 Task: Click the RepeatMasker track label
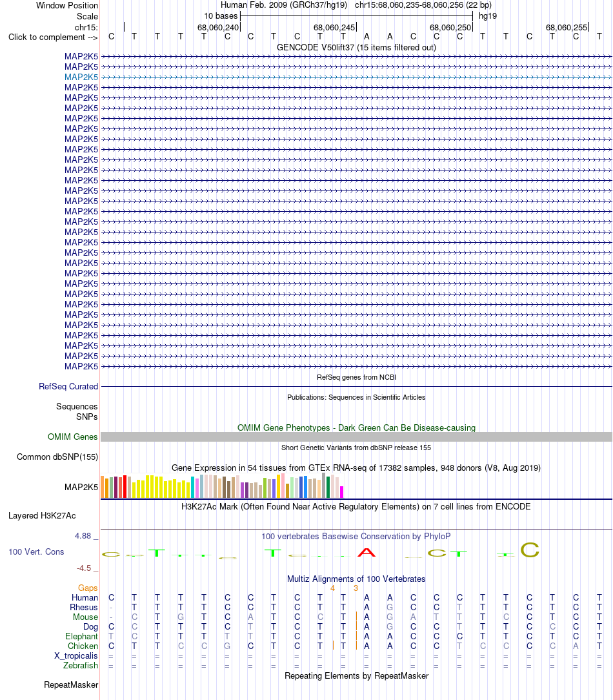point(71,685)
